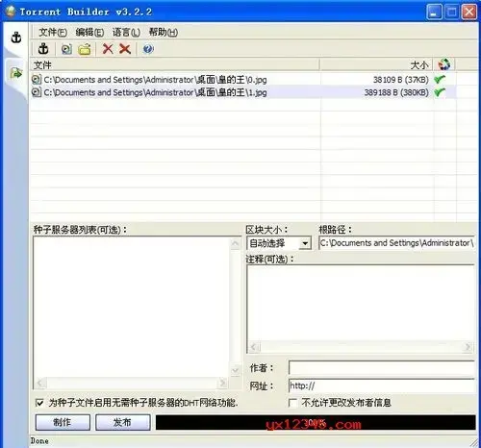
Task: Open the 编辑(E) menu
Action: click(89, 33)
